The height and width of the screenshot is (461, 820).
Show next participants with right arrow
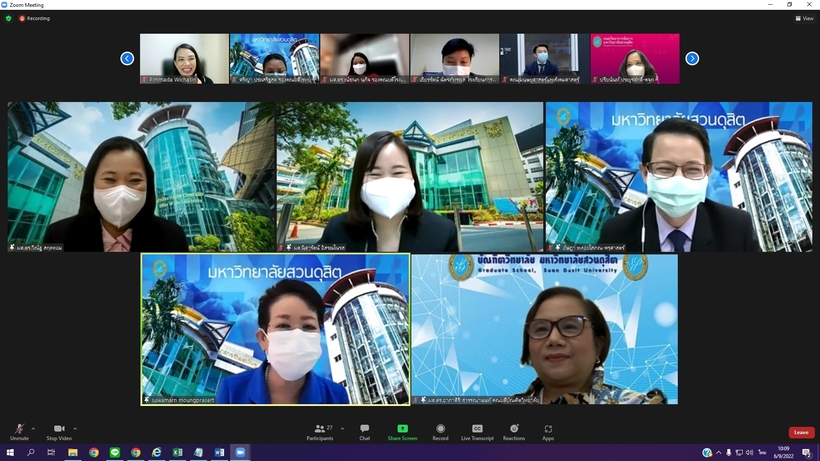click(692, 59)
